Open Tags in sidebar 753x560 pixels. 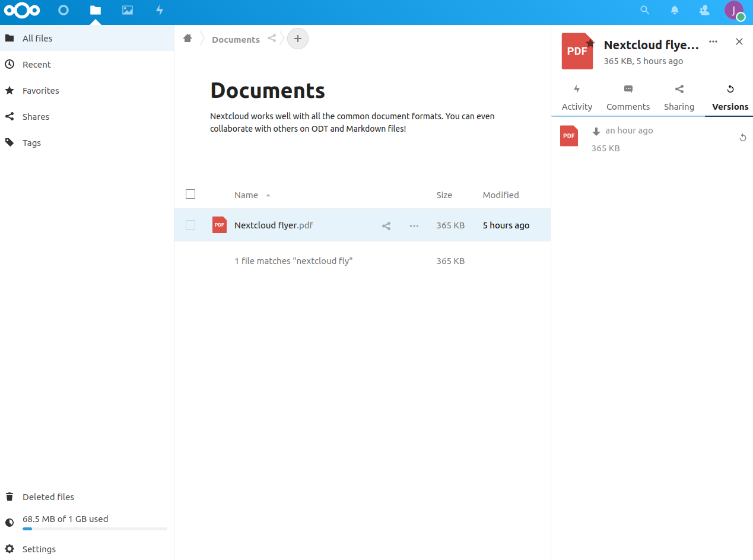[x=87, y=142]
